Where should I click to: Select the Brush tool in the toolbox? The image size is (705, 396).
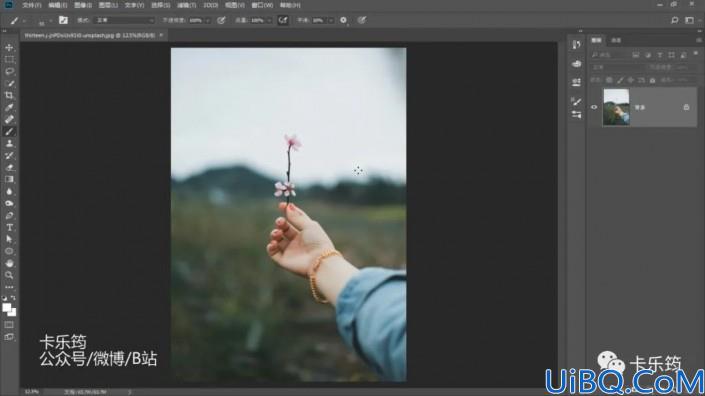pyautogui.click(x=9, y=131)
